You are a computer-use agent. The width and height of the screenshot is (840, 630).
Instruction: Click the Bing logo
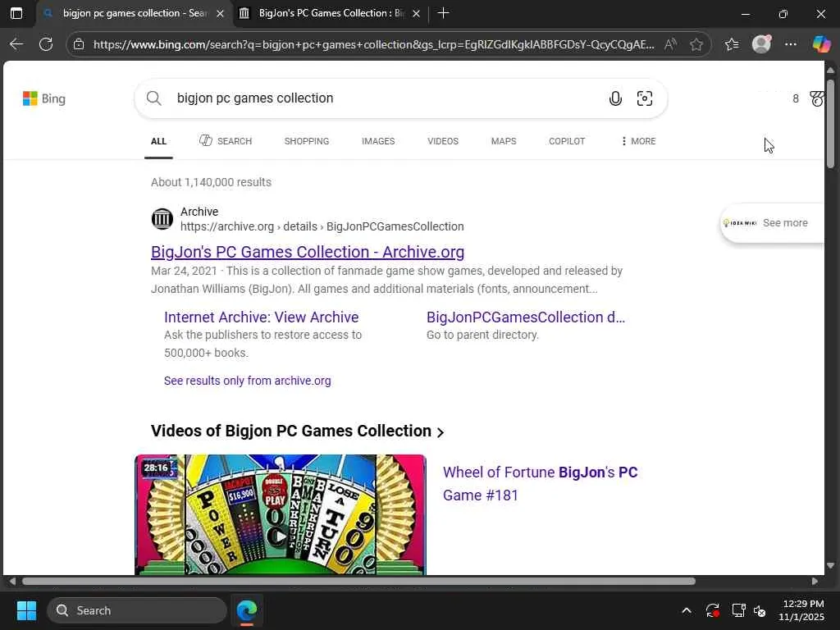click(44, 98)
